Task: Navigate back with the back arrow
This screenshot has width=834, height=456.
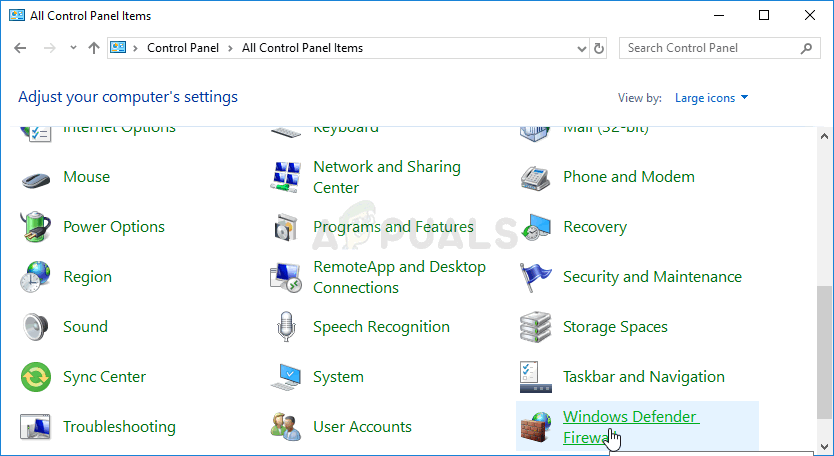Action: pyautogui.click(x=20, y=48)
